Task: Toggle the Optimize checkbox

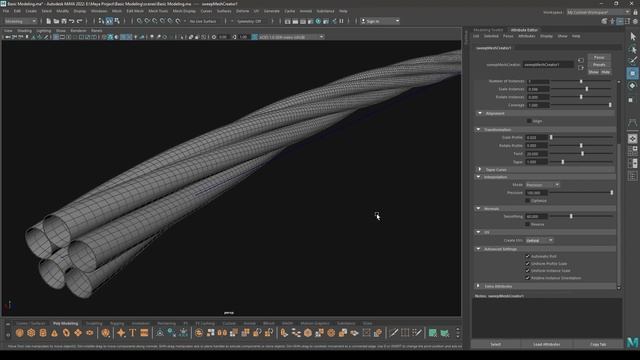Action: pos(528,201)
